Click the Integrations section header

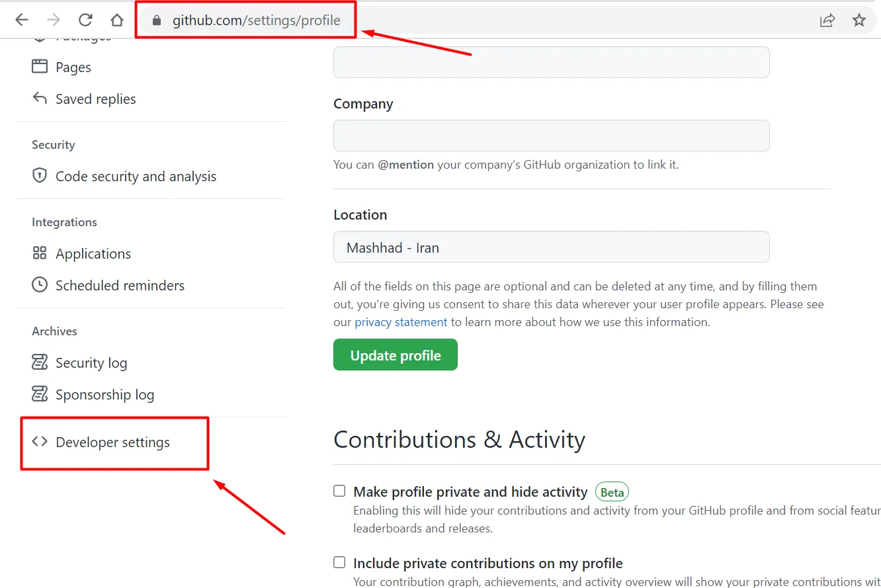click(64, 222)
